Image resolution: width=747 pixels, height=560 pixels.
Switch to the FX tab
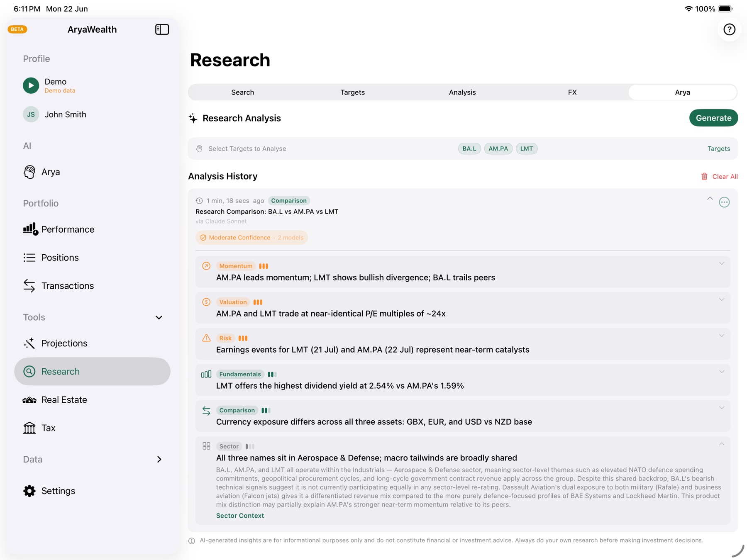pyautogui.click(x=572, y=92)
